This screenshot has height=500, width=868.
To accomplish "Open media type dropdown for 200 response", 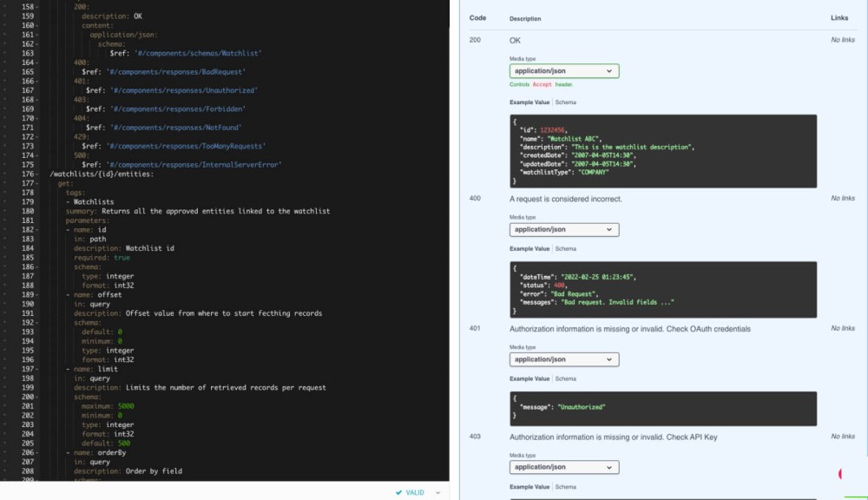I will pyautogui.click(x=564, y=71).
